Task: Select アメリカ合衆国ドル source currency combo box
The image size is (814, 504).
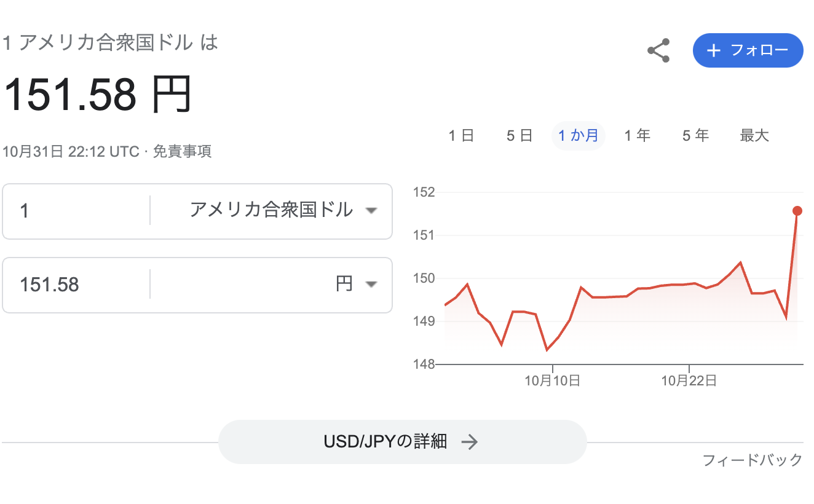Action: (271, 211)
